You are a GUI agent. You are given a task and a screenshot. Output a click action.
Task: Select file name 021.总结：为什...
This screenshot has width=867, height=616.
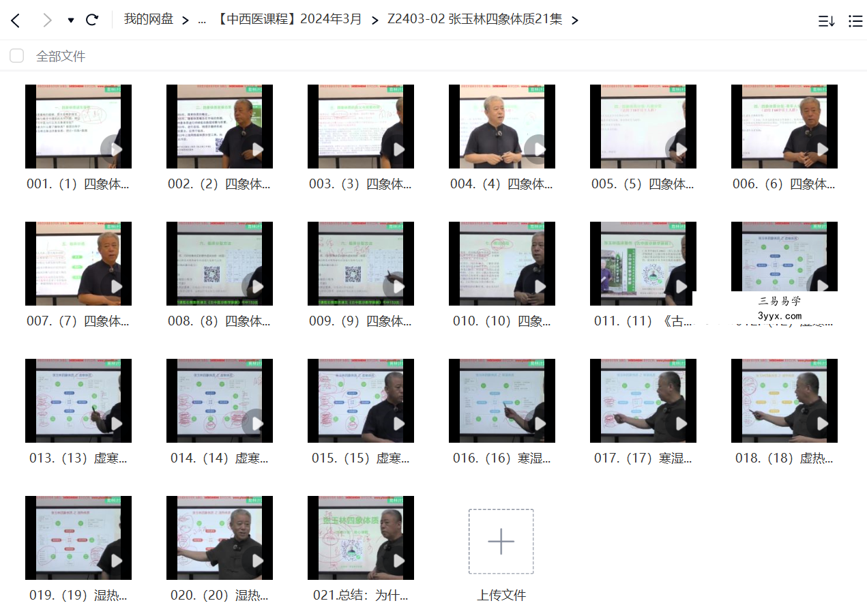[360, 596]
